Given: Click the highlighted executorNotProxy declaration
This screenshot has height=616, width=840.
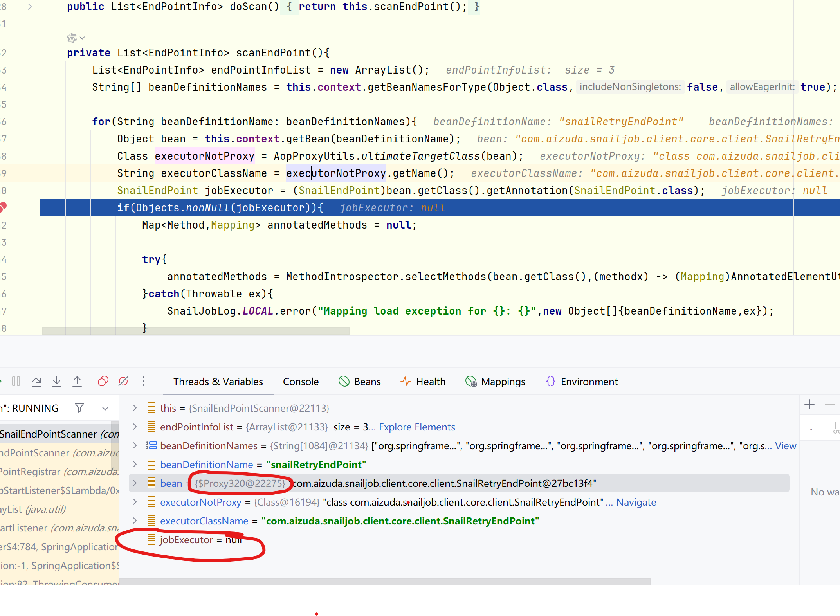Looking at the screenshot, I should pos(204,156).
